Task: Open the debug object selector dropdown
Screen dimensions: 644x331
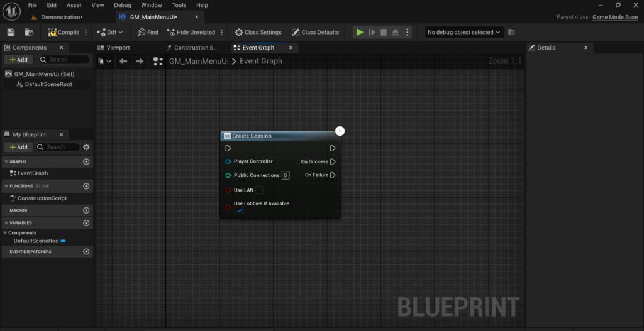Action: click(x=465, y=32)
